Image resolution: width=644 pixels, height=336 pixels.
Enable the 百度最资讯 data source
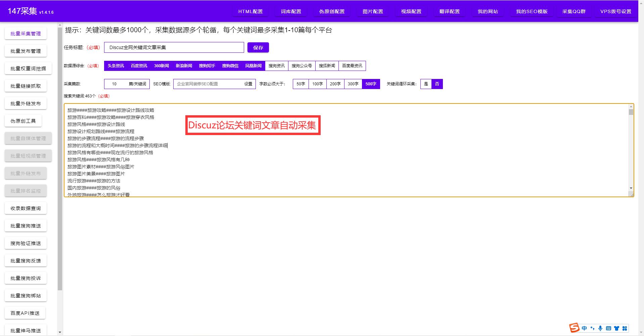(x=352, y=66)
